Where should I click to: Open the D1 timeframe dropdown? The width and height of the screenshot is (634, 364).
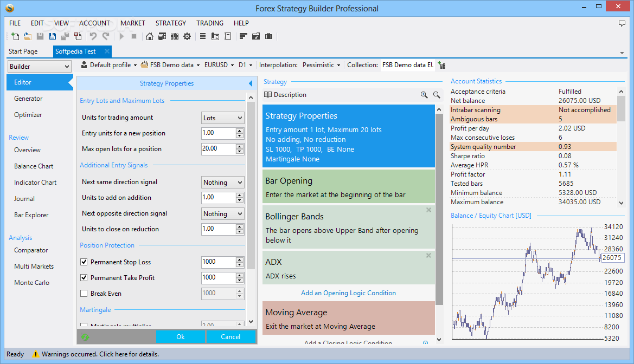click(246, 65)
